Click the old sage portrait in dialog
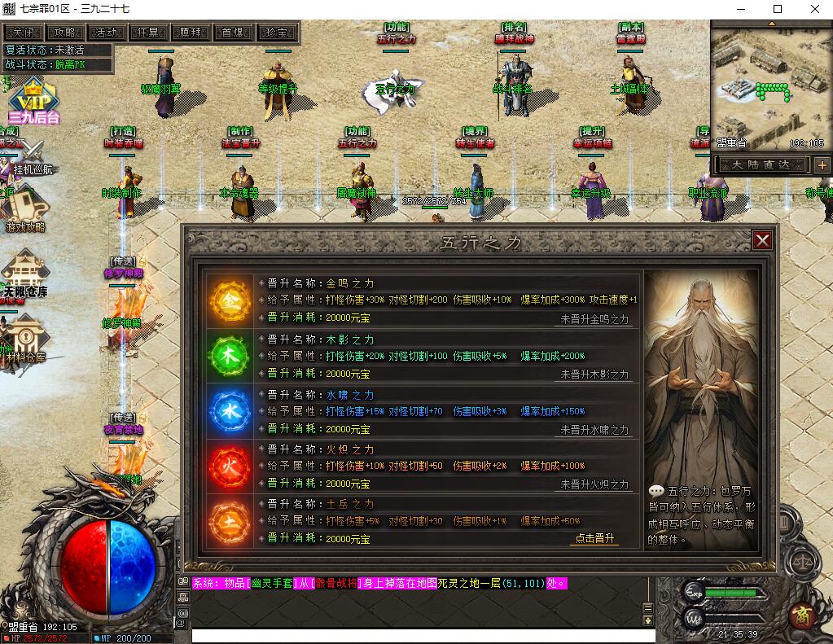833x644 pixels. pyautogui.click(x=701, y=410)
